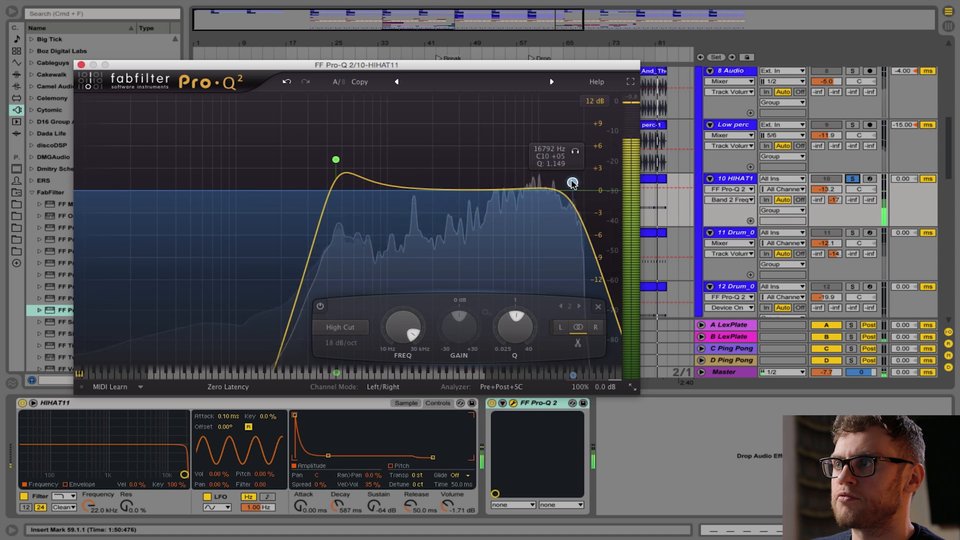
Task: Open the User Library place icon
Action: tap(17, 181)
